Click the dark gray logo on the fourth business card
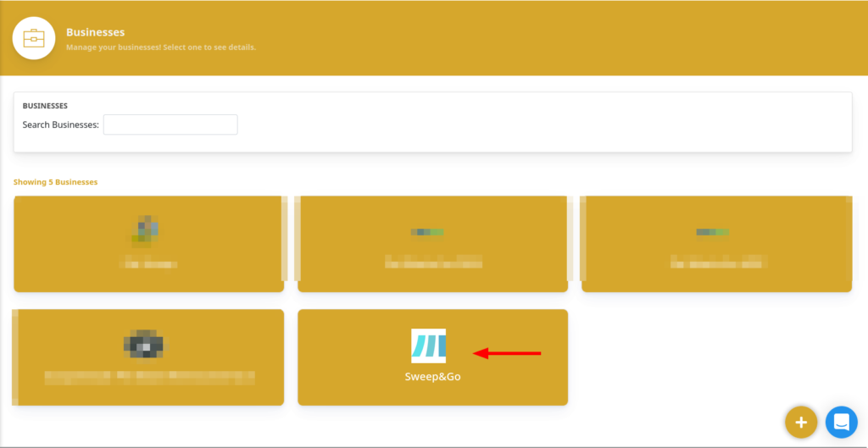This screenshot has height=448, width=868. coord(145,344)
